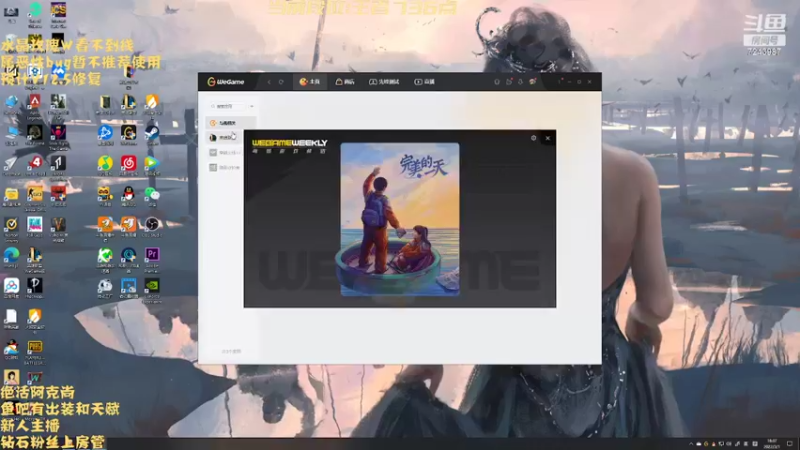Open the taskbar notification center button

click(x=790, y=444)
